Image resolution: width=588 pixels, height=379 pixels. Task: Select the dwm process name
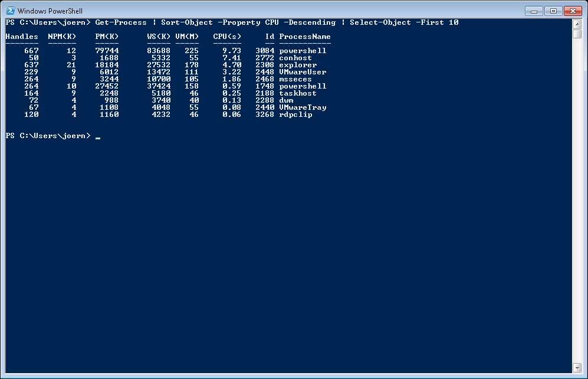[x=286, y=100]
